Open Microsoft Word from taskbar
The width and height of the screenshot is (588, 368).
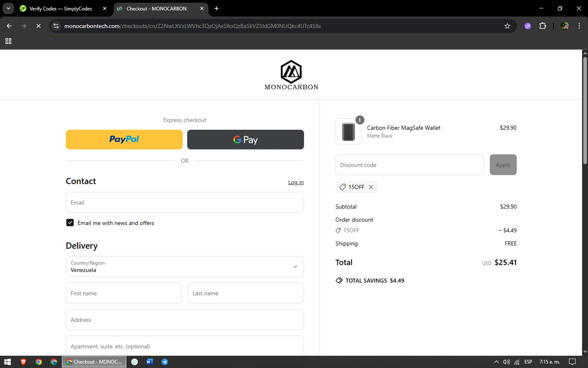pos(149,362)
